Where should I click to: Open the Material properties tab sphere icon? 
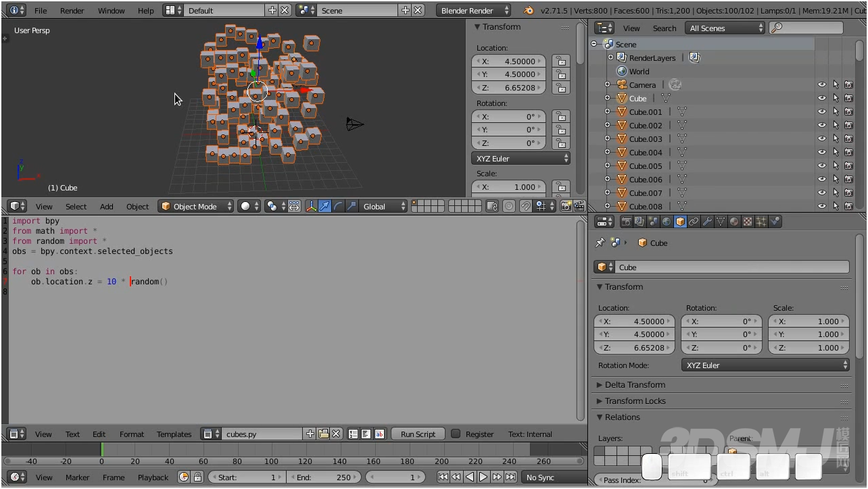pos(734,222)
